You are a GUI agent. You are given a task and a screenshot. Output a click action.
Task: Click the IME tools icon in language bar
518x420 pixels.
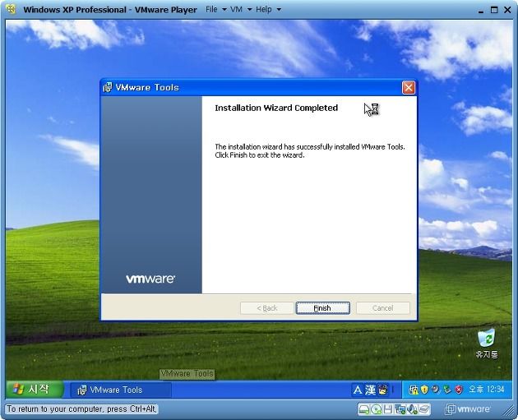[383, 390]
